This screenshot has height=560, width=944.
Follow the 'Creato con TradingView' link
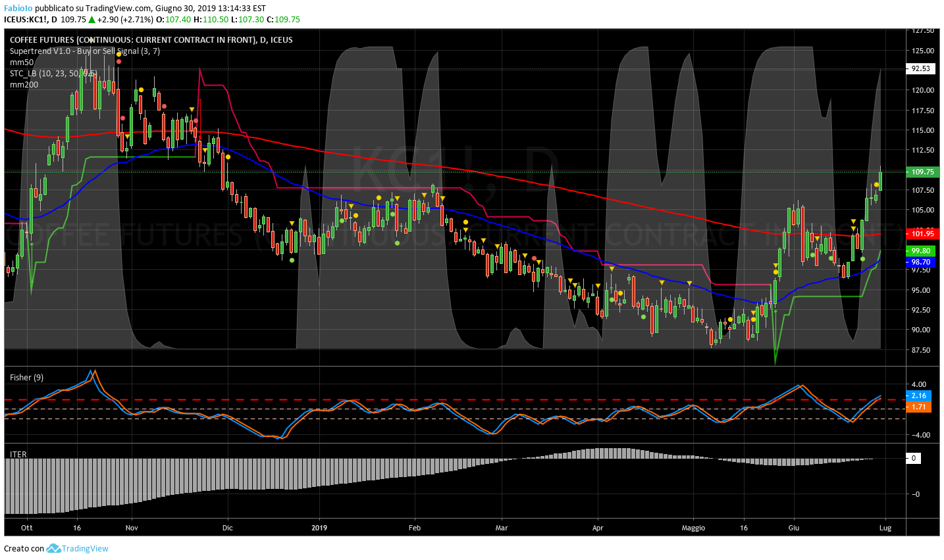coord(56,548)
